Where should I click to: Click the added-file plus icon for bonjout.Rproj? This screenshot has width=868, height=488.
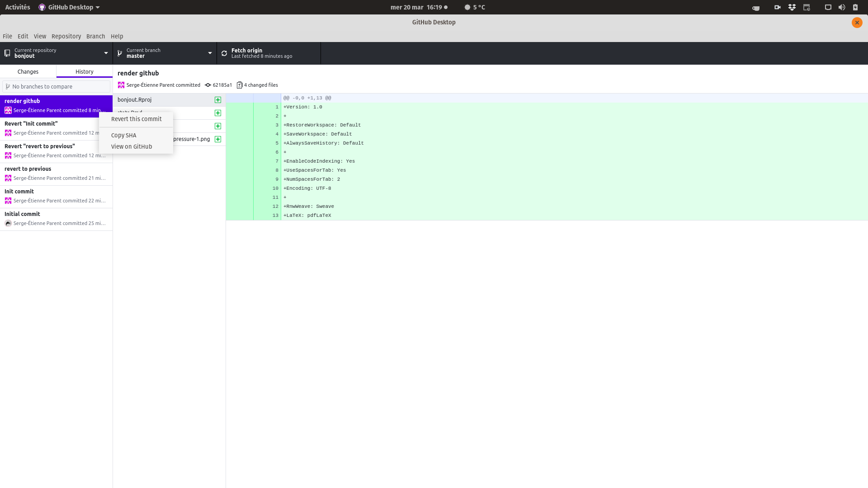click(218, 100)
